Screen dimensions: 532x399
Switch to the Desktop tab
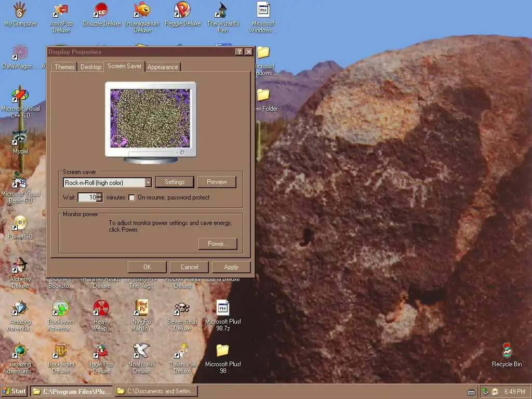tap(91, 67)
